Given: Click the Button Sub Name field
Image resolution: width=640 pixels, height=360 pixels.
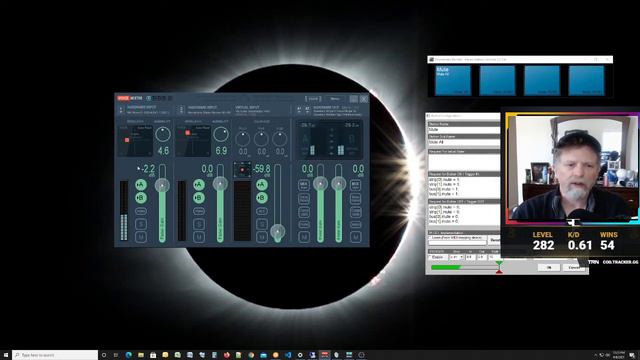Looking at the screenshot, I should point(463,142).
